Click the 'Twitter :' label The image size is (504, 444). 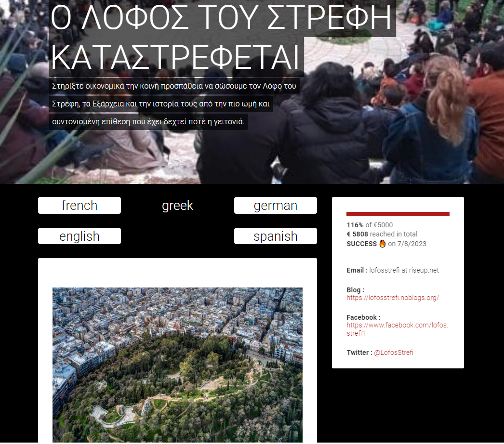359,353
